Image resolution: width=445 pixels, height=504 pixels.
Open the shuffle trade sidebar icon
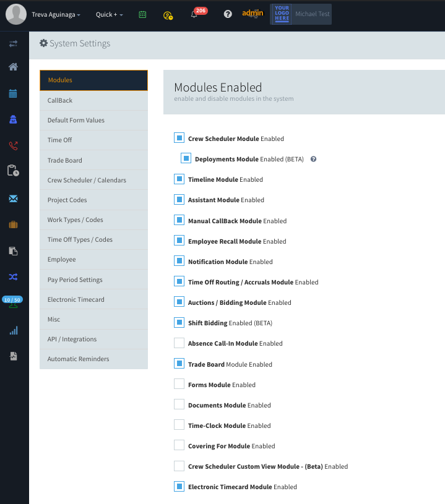(x=13, y=277)
